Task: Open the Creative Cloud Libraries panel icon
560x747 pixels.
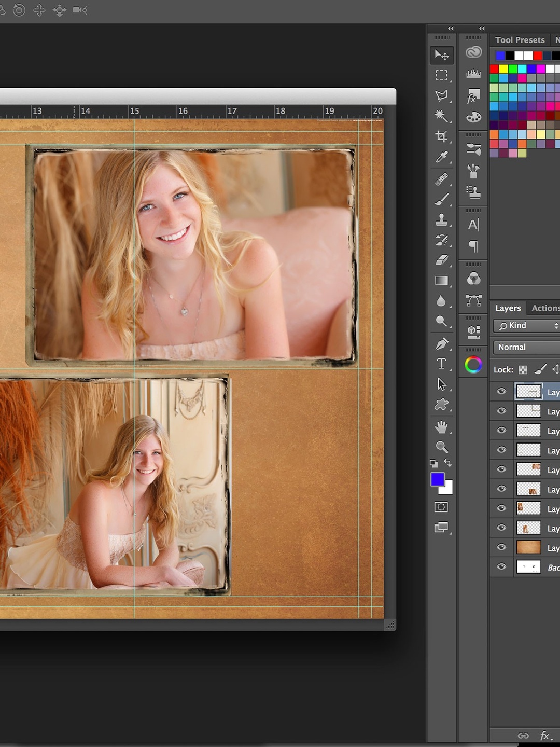Action: point(473,52)
